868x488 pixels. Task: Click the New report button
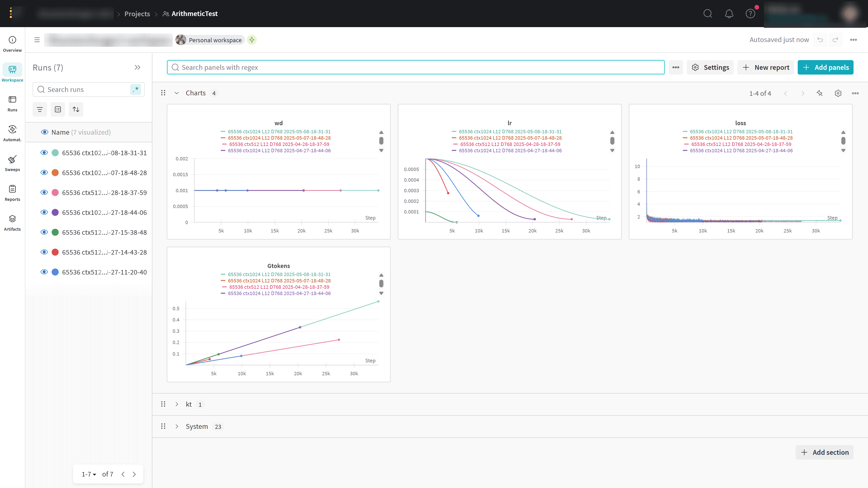pos(766,67)
